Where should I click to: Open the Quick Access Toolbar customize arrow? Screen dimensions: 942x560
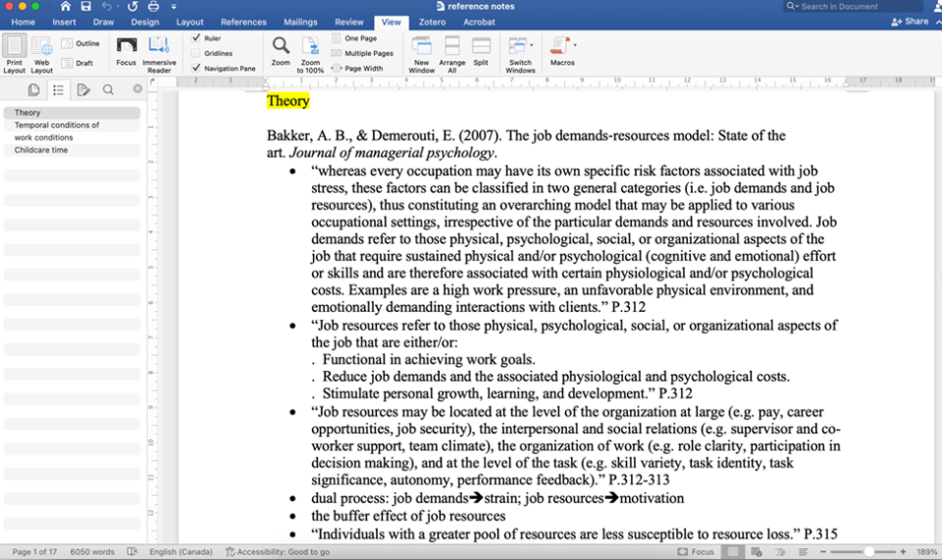coord(173,7)
